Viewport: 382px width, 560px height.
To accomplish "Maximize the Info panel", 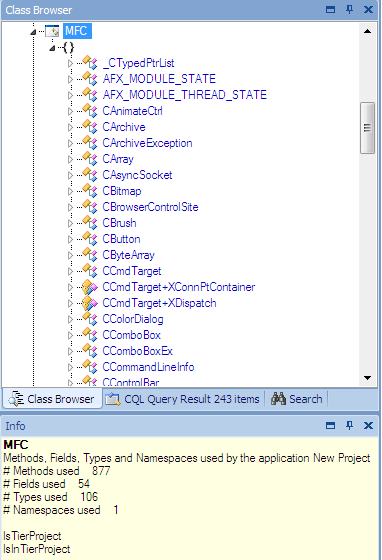I will [331, 425].
